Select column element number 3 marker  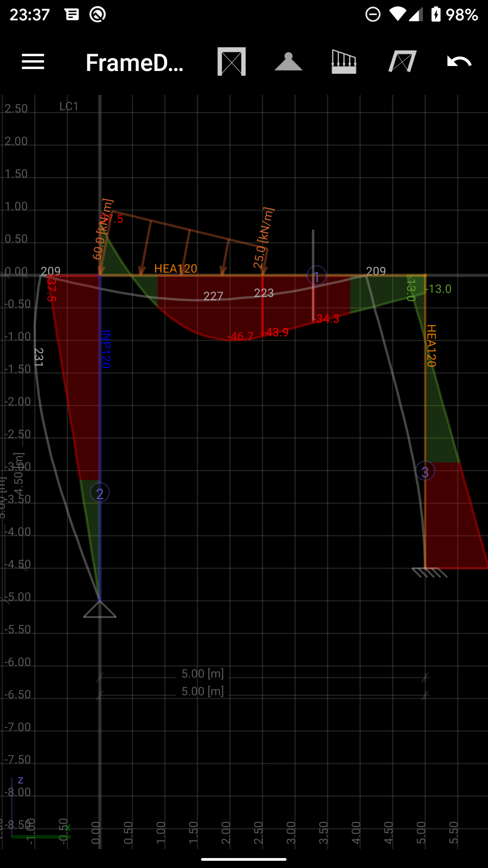(x=425, y=472)
